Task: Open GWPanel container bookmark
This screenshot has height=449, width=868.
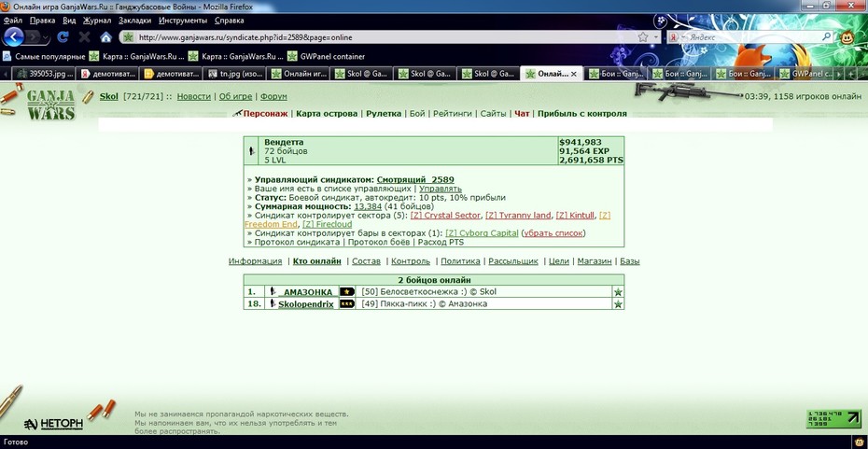Action: [326, 56]
